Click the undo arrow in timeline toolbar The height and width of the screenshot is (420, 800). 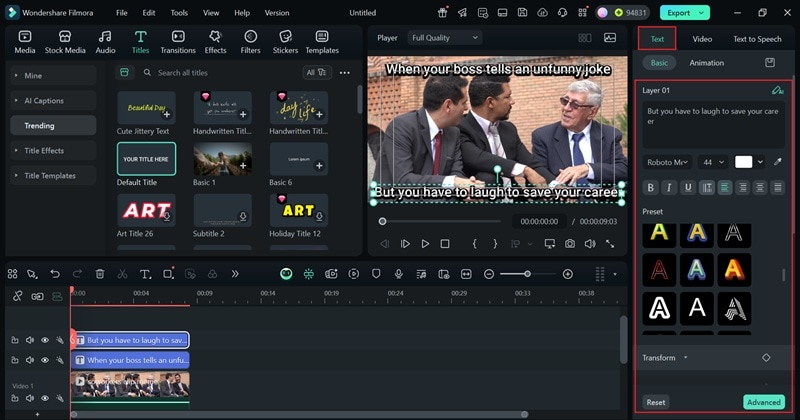coord(55,274)
